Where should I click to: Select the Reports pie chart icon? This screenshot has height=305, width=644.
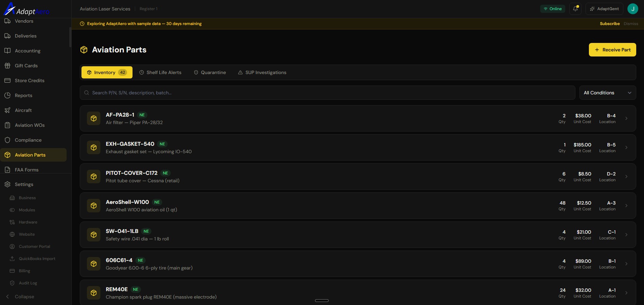point(8,95)
